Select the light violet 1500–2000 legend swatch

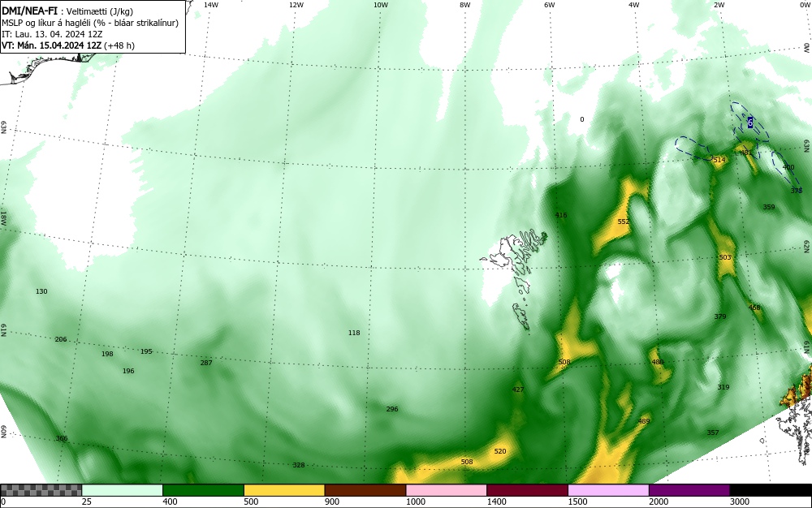pos(608,490)
